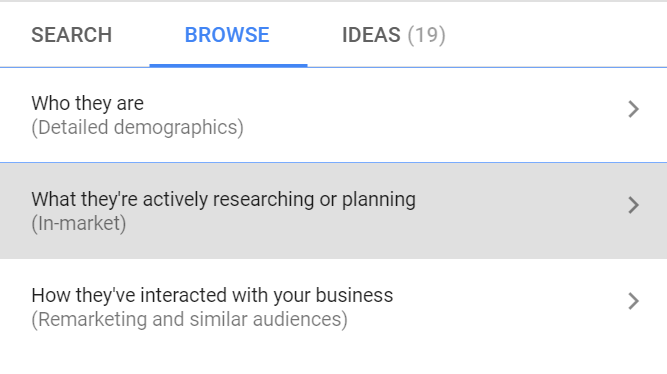This screenshot has height=374, width=667.
Task: Click the ideas count (19)
Action: pyautogui.click(x=426, y=35)
